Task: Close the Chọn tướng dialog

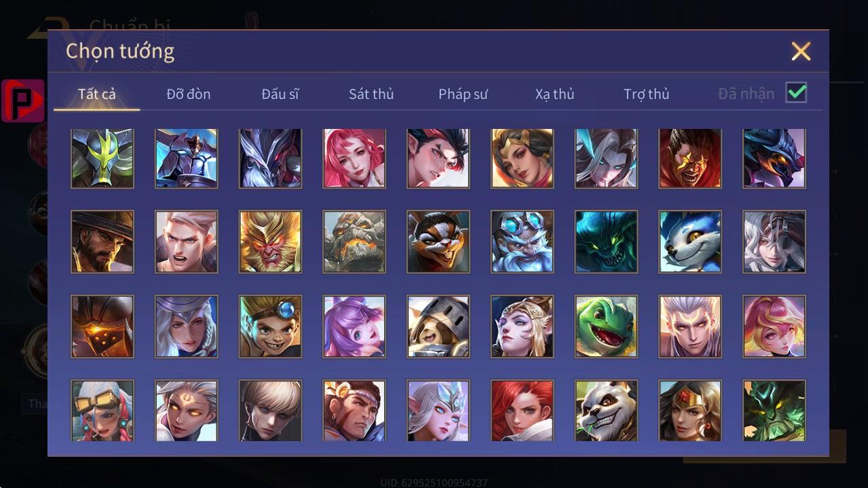Action: 801,51
